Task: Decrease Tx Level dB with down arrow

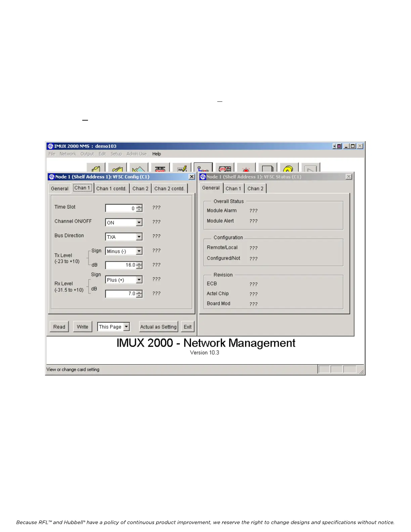Action: point(139,267)
